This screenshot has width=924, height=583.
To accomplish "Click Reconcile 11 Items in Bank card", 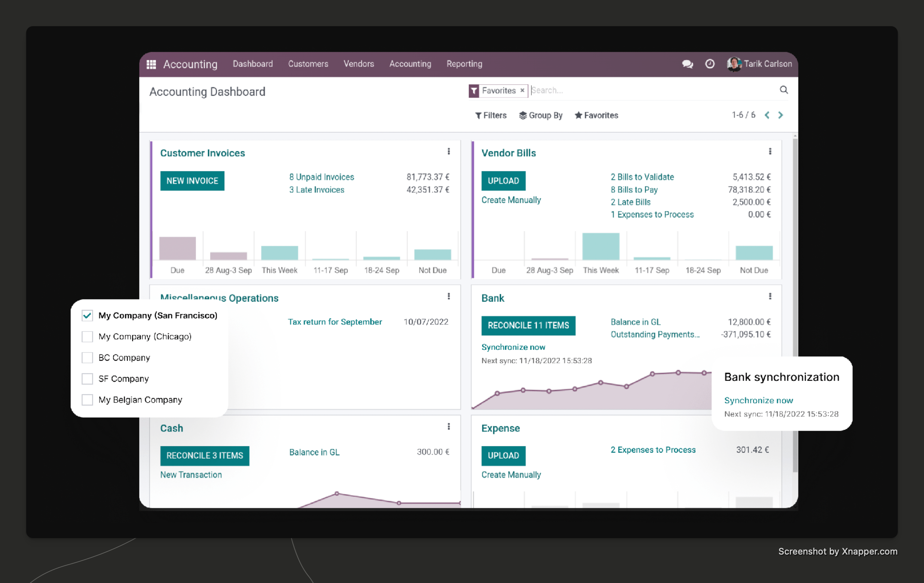I will pos(528,326).
